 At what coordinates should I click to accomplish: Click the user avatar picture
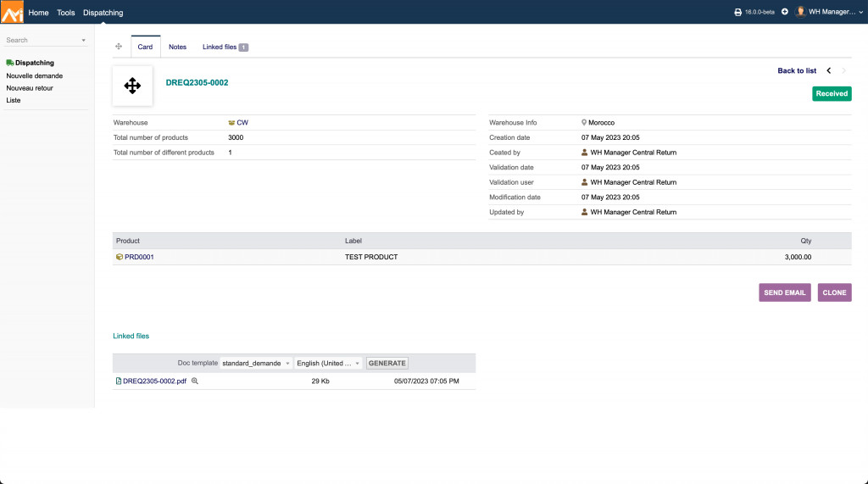click(x=800, y=12)
